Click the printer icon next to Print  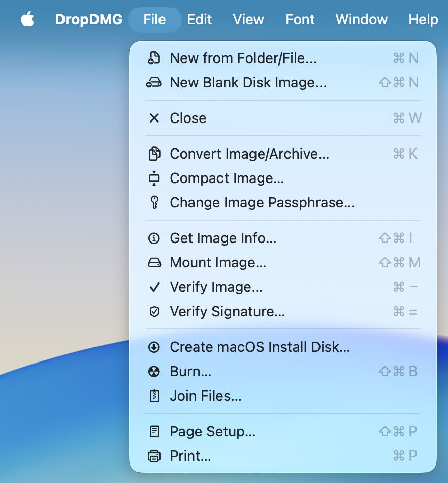click(154, 456)
